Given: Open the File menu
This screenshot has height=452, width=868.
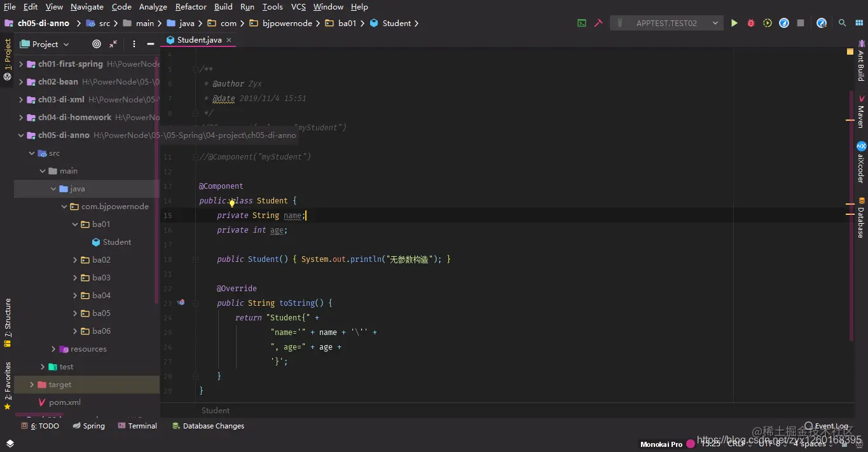Looking at the screenshot, I should [10, 7].
